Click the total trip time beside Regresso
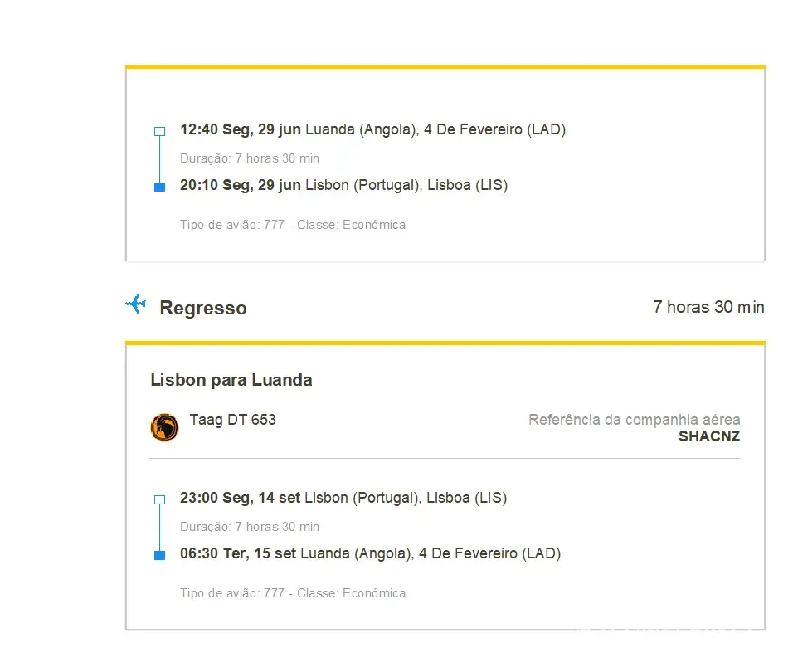 point(708,307)
